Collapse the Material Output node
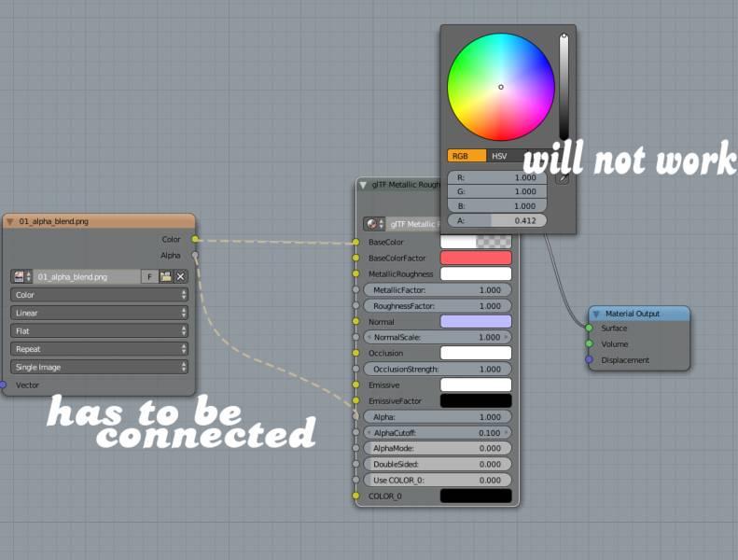Viewport: 738px width, 560px height. (596, 314)
